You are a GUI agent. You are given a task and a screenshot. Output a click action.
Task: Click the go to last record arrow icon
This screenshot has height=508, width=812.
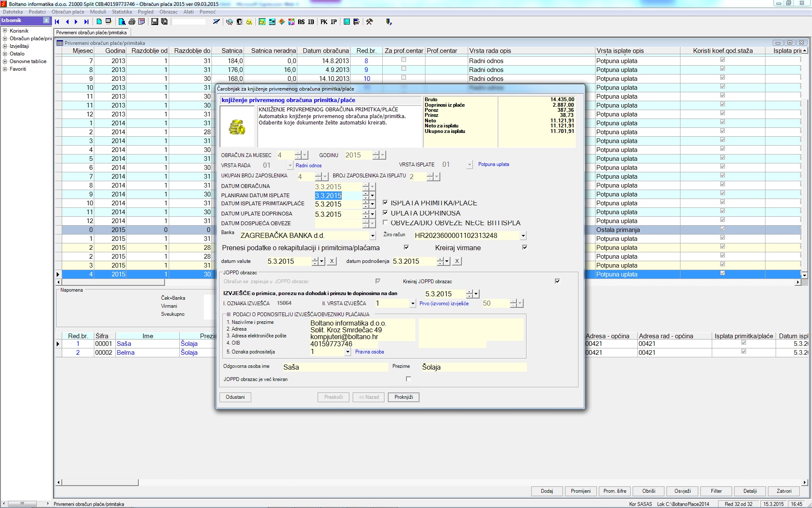86,22
